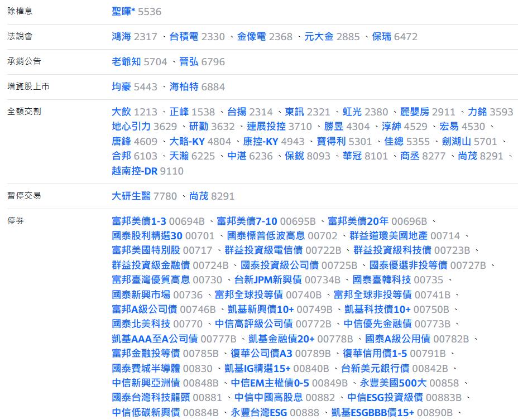Open 淳紳 4529 link
The image size is (518, 420).
coord(405,127)
